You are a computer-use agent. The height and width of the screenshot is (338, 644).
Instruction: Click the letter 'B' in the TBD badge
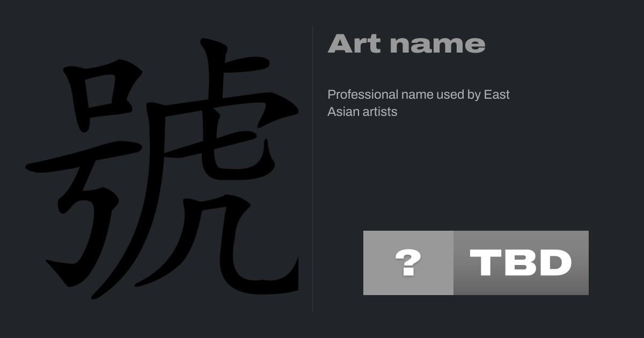(x=521, y=263)
